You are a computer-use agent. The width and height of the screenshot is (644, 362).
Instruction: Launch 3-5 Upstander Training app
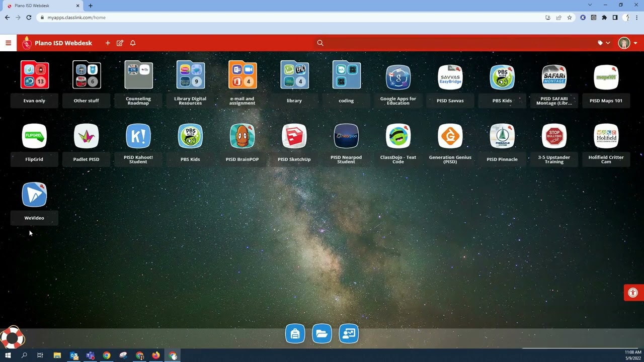click(x=554, y=136)
